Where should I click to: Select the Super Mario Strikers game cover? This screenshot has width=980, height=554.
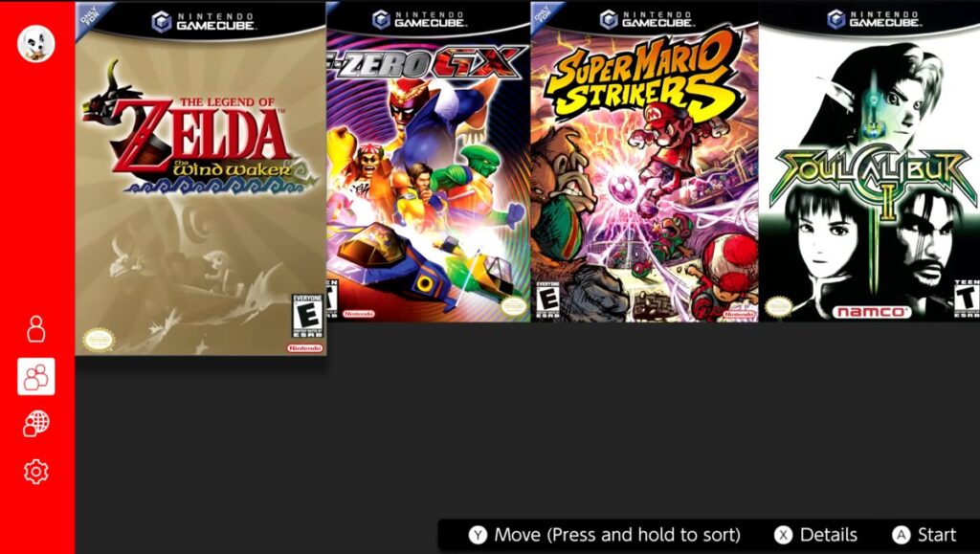[644, 161]
